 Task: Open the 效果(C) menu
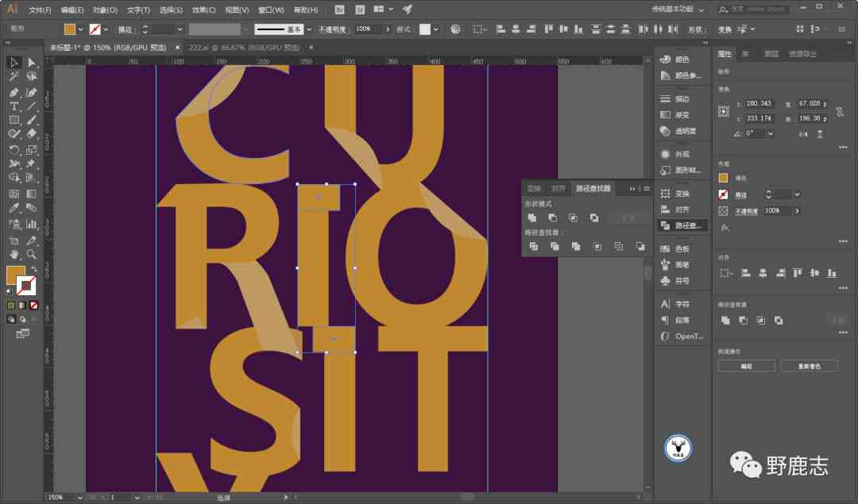[203, 10]
